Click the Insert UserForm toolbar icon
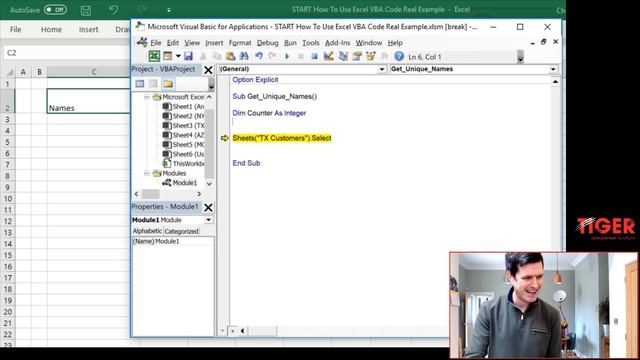The width and height of the screenshot is (640, 360). 168,56
